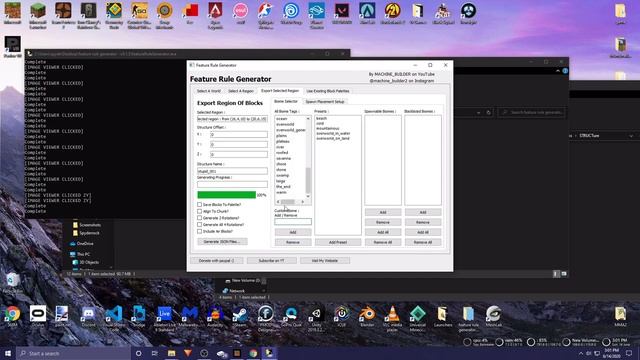Click the Add Preset button
Viewport: 640px width, 360px height.
pos(338,242)
